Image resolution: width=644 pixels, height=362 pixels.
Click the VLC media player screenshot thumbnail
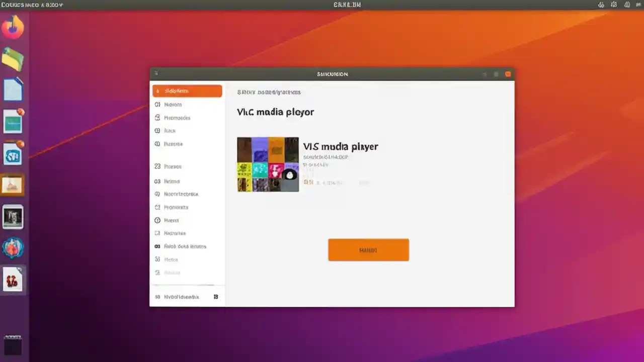pyautogui.click(x=268, y=164)
